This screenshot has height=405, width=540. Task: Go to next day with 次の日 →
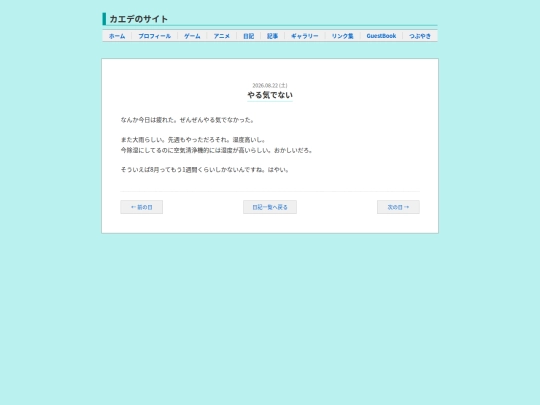pyautogui.click(x=398, y=207)
